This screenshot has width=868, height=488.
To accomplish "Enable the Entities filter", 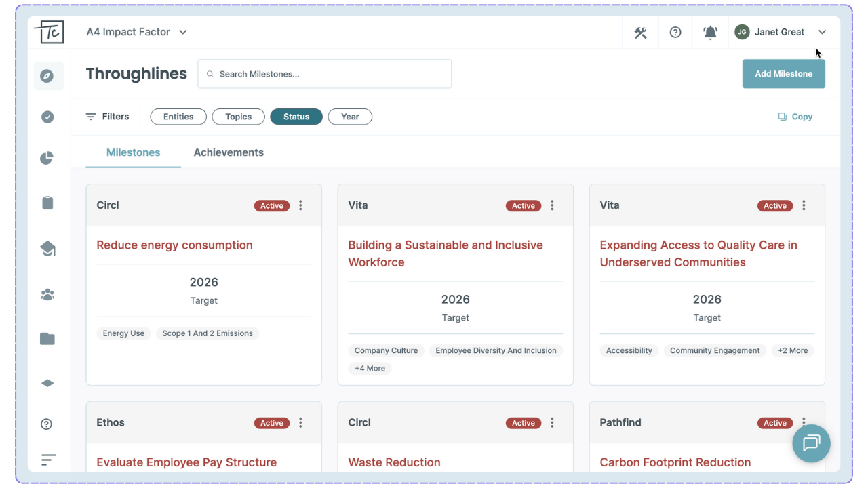I will [x=178, y=116].
